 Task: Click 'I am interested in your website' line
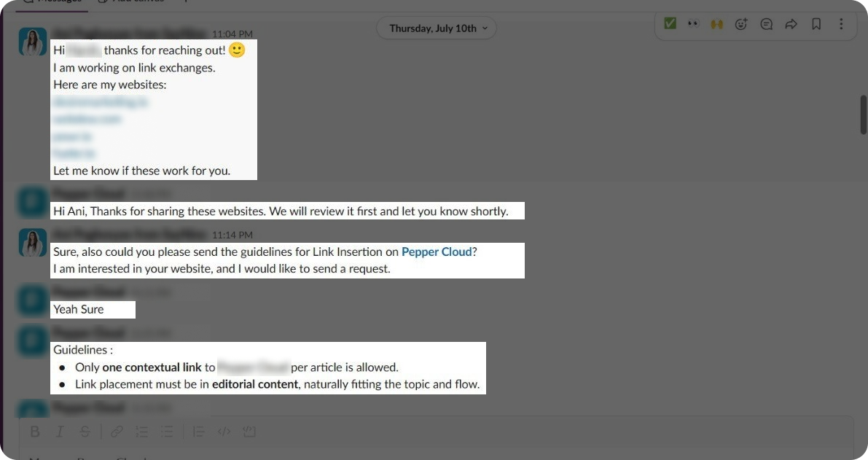222,268
